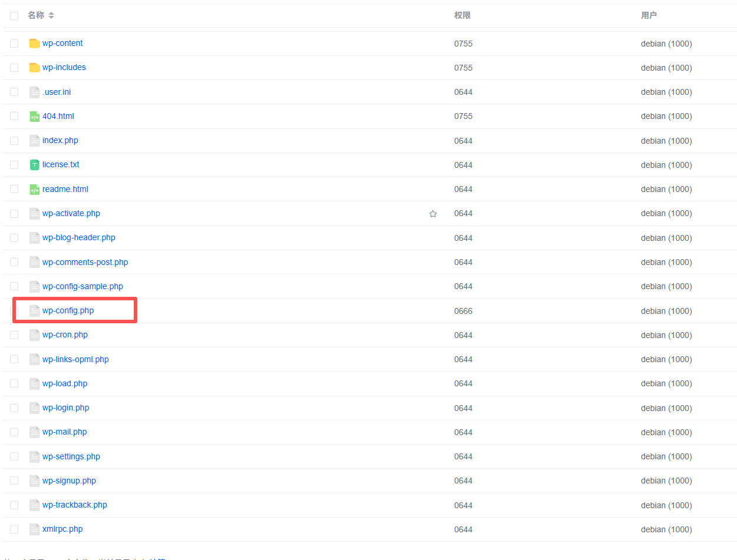The width and height of the screenshot is (737, 560).
Task: Star the wp-activate.php file as favorite
Action: tap(433, 214)
